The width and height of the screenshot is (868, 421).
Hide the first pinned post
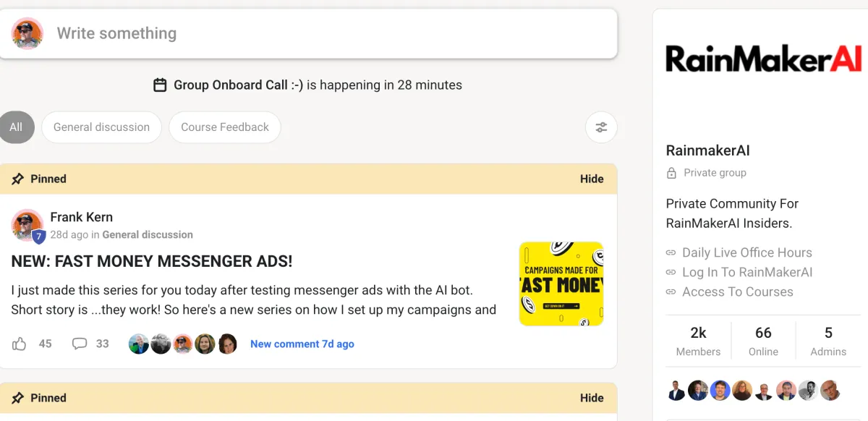tap(591, 179)
